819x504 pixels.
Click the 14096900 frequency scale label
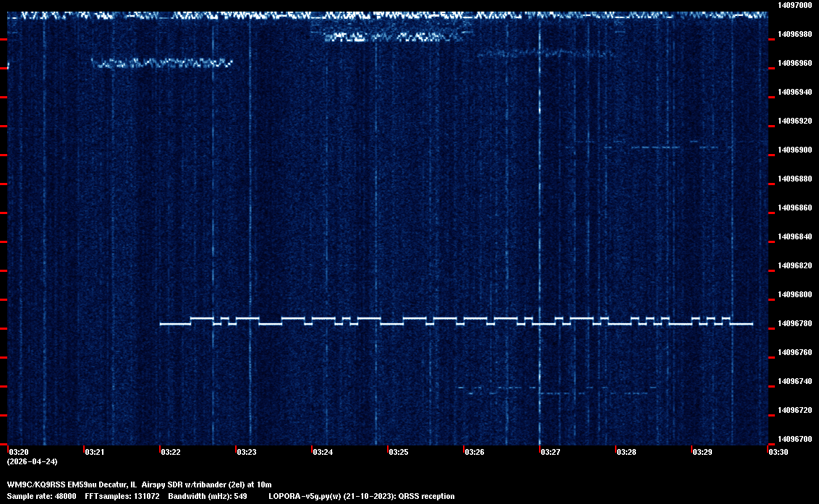tap(794, 150)
